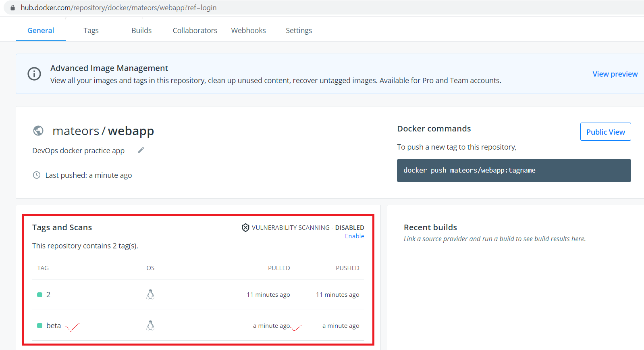
Task: Click the mateors namespace in repository title
Action: tap(76, 131)
